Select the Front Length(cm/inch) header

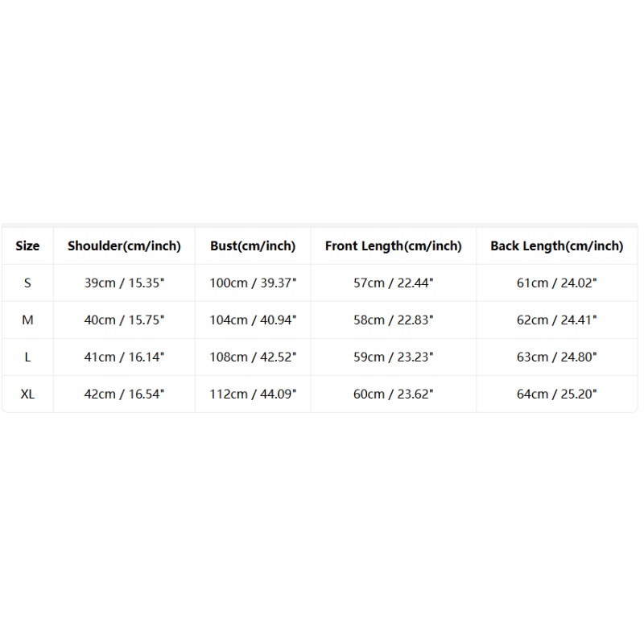pyautogui.click(x=394, y=246)
